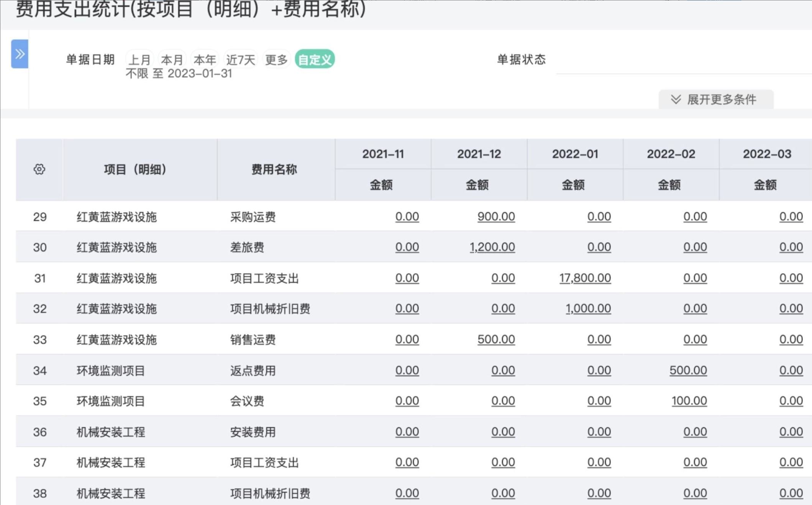
Task: Click the 费用名称 column header
Action: [274, 169]
